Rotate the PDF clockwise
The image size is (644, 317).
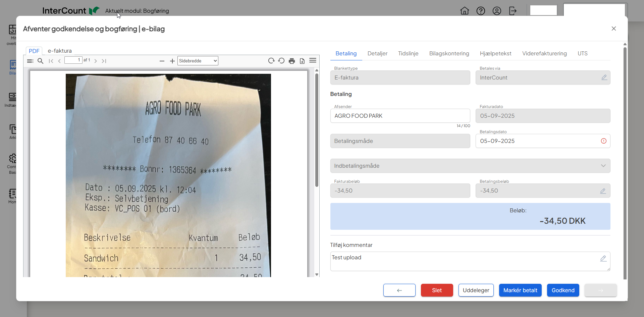tap(271, 61)
